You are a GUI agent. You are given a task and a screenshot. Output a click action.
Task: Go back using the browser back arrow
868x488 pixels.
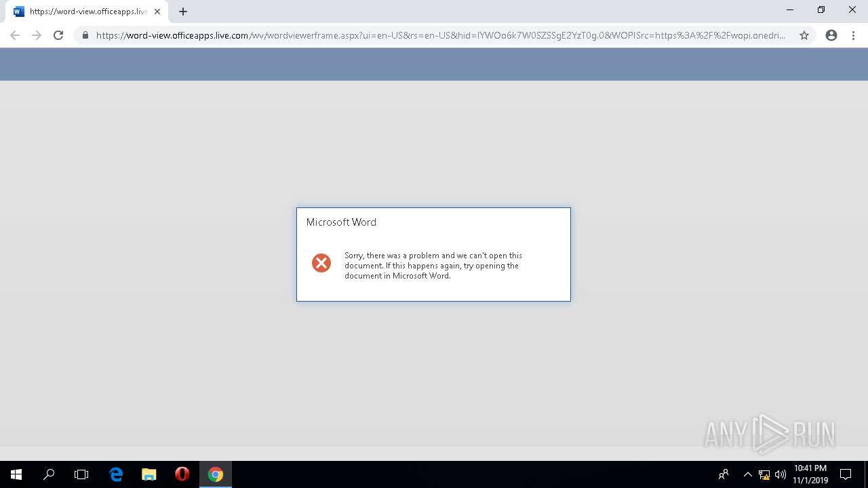[15, 35]
